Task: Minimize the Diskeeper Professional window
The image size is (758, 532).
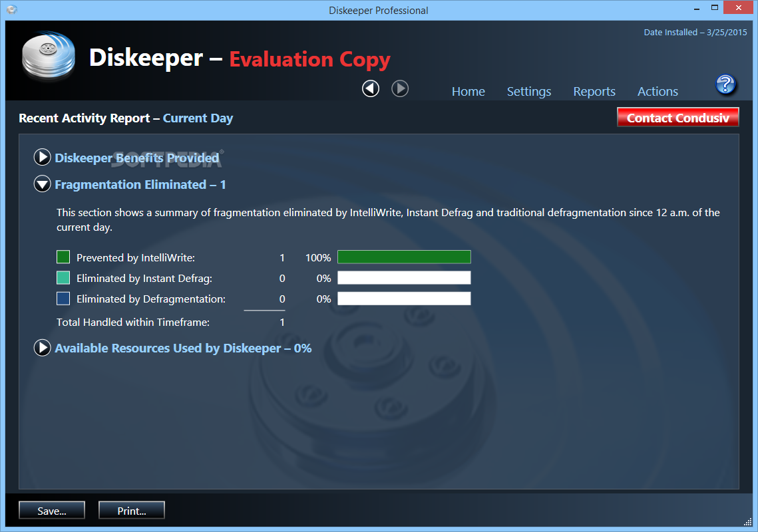Action: (697, 9)
